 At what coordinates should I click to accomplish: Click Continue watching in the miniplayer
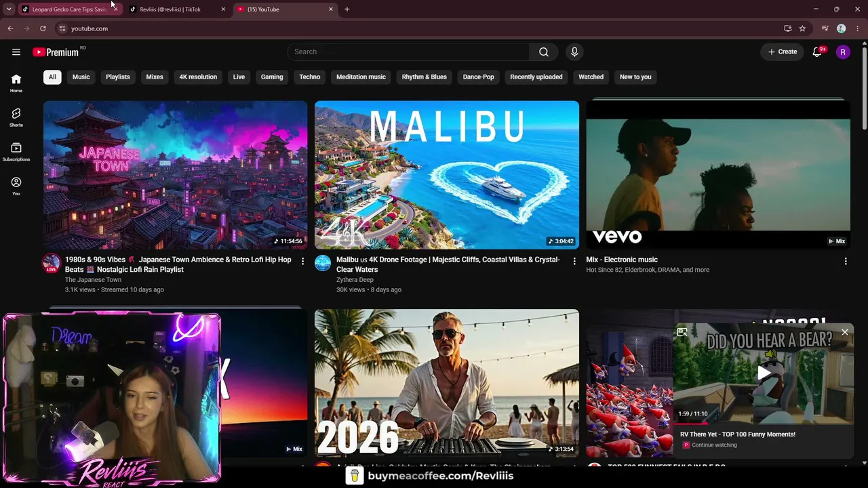714,445
